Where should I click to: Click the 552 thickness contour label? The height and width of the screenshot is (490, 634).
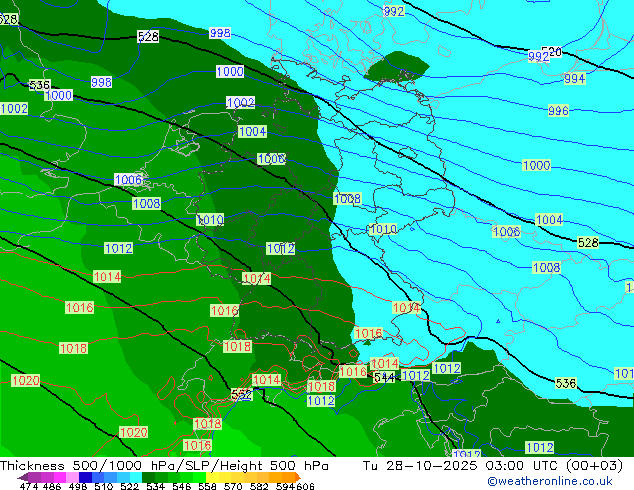click(x=241, y=395)
